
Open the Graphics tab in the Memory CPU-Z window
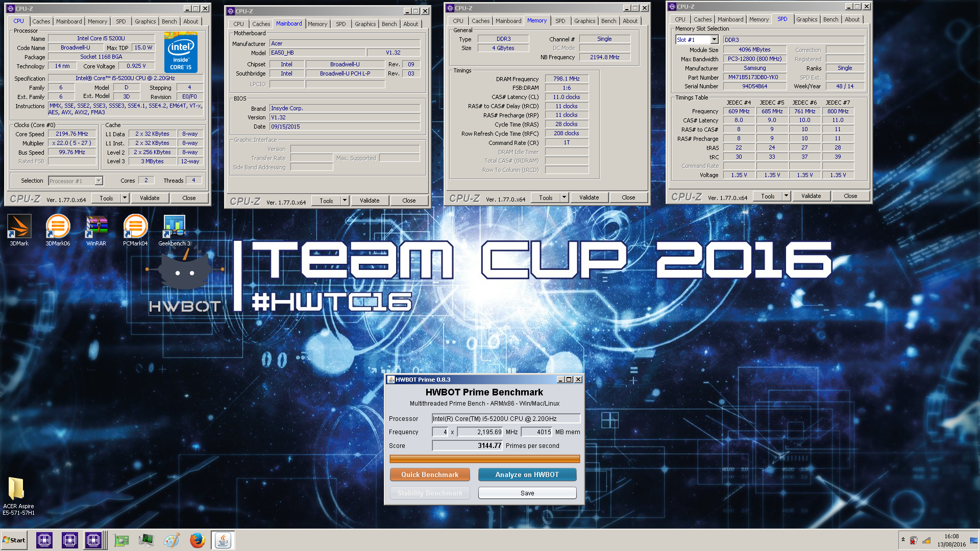(584, 21)
